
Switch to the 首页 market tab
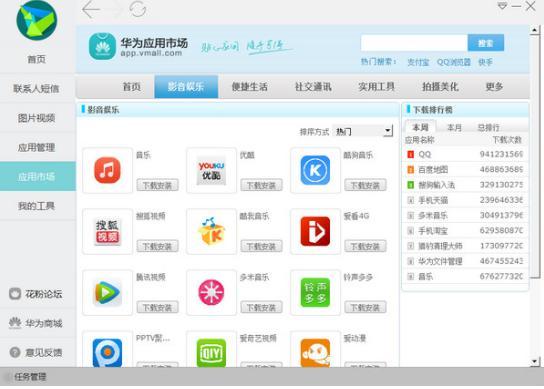(x=132, y=87)
